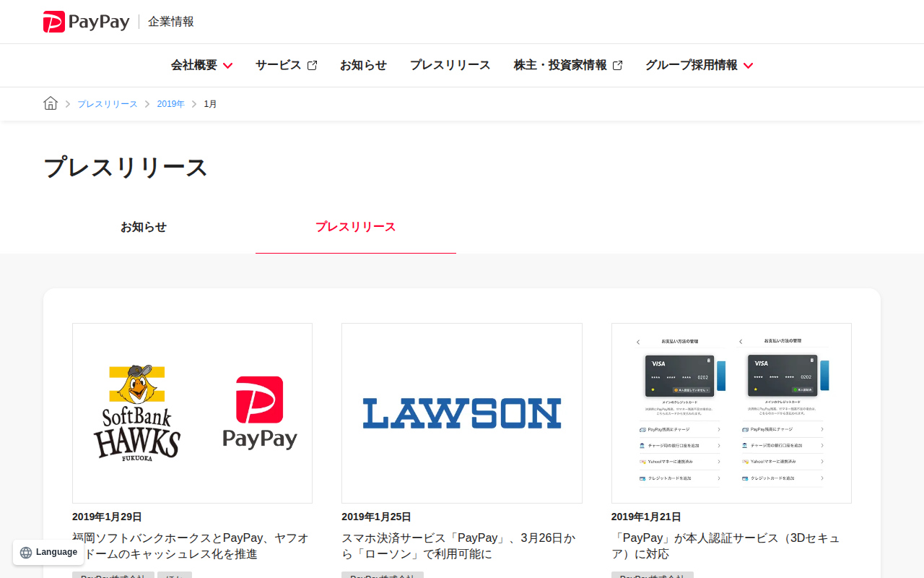This screenshot has width=924, height=578.
Task: Expand the 会社概要 dropdown menu
Action: (201, 65)
